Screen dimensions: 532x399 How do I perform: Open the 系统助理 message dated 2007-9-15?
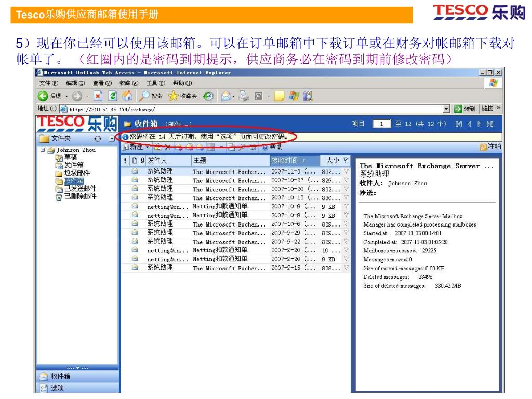coord(235,268)
